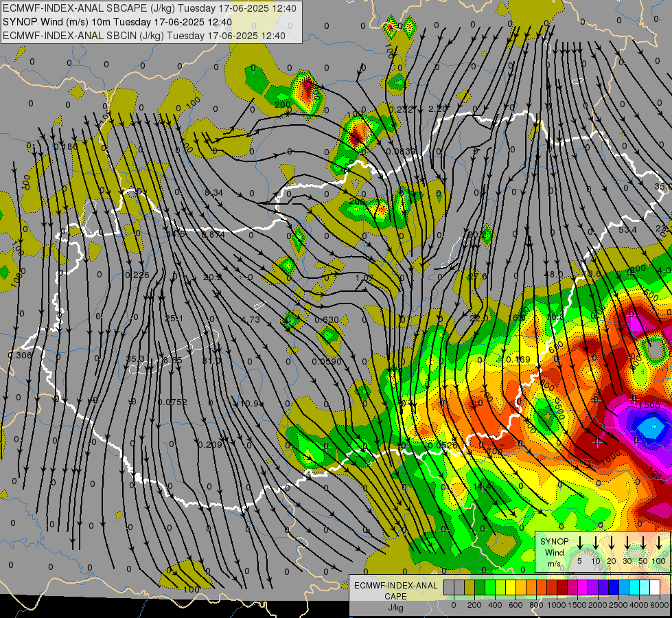Select the yellow CAPE legend swatch

tap(511, 588)
